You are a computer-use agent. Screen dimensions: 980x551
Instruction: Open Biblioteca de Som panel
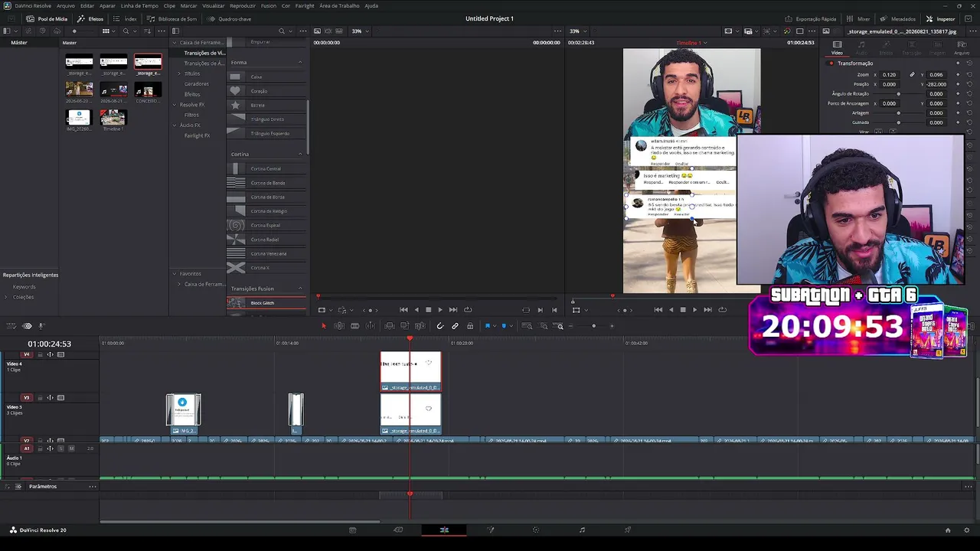[x=172, y=18]
